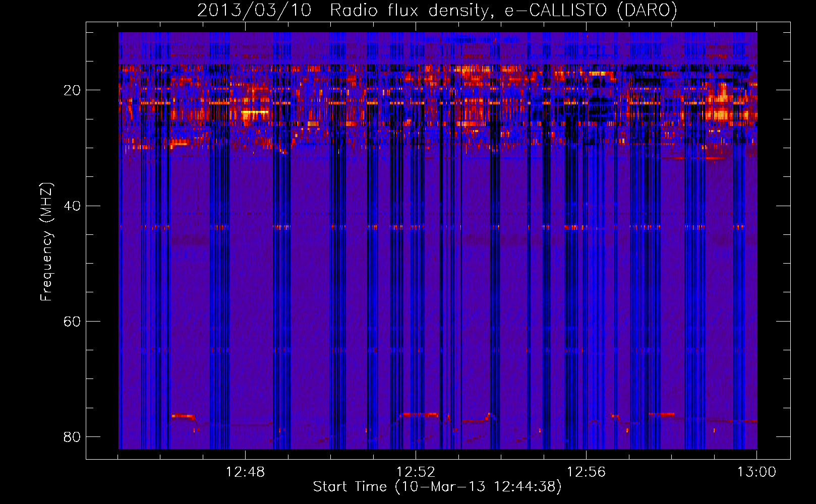Click the '12:56' time tick label
Image resolution: width=816 pixels, height=504 pixels.
click(x=586, y=472)
